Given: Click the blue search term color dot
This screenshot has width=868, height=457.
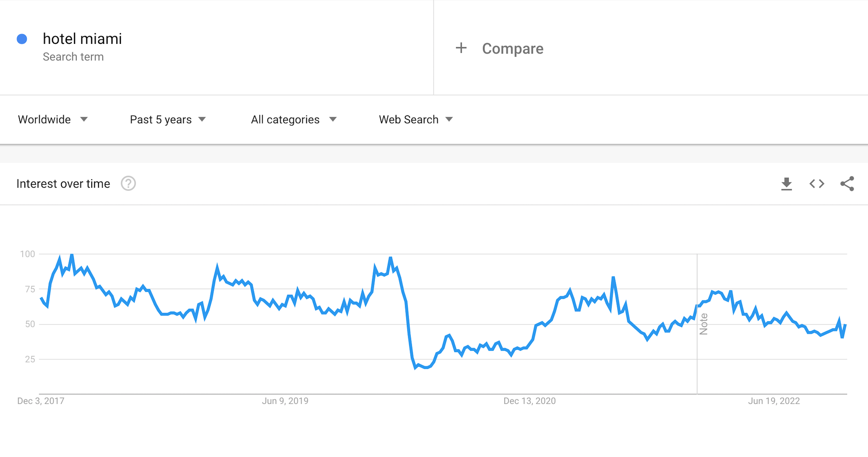Looking at the screenshot, I should 21,39.
